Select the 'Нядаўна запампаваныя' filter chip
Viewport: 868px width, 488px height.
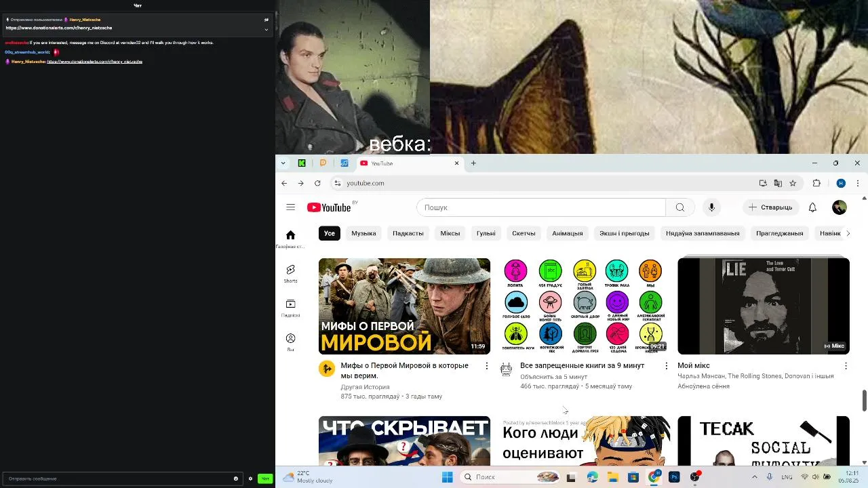pyautogui.click(x=703, y=233)
